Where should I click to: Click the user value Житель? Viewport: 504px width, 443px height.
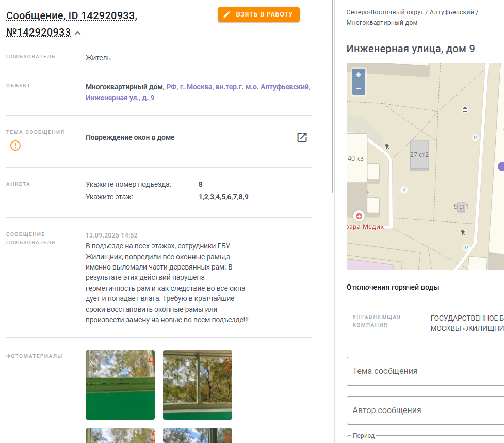(x=98, y=58)
